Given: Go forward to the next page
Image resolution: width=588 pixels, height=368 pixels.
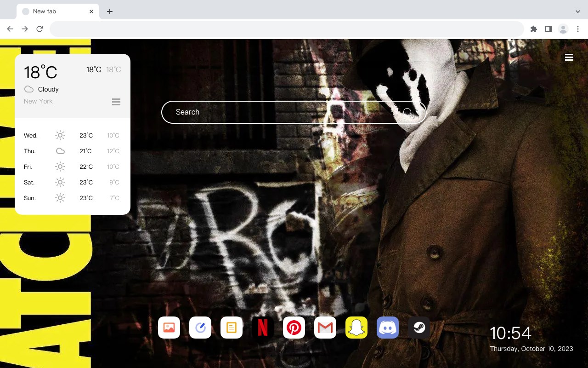Looking at the screenshot, I should pos(25,29).
